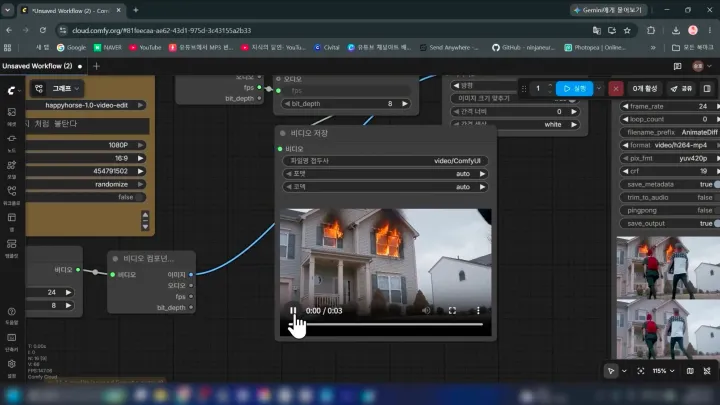Click the 공유 share button
The image size is (720, 405).
681,89
